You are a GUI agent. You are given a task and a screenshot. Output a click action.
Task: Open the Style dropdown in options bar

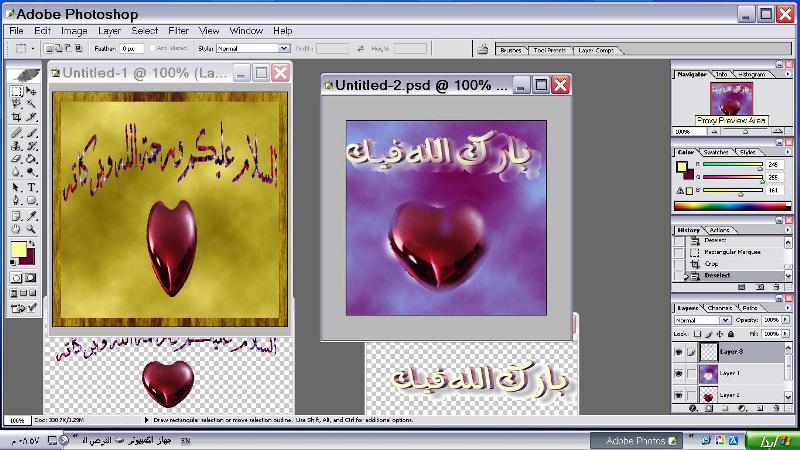(284, 48)
